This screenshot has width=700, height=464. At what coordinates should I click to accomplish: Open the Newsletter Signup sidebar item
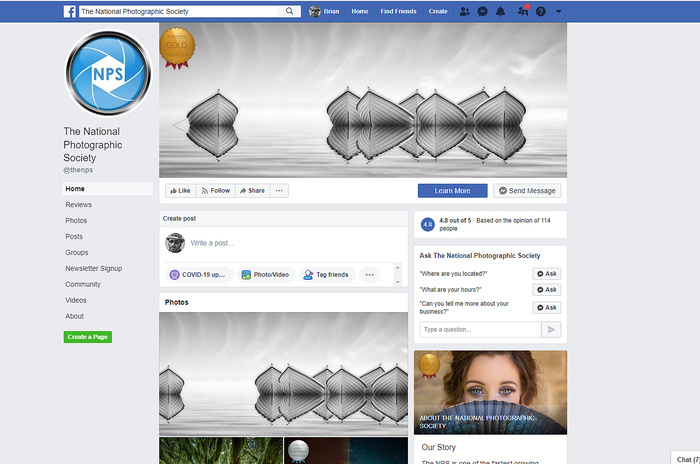(94, 268)
